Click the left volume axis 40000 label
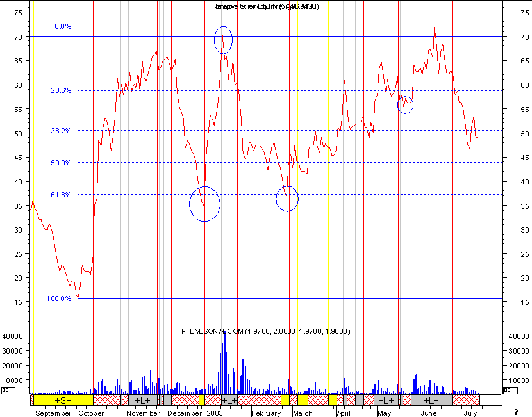The height and width of the screenshot is (417, 532). pyautogui.click(x=13, y=336)
